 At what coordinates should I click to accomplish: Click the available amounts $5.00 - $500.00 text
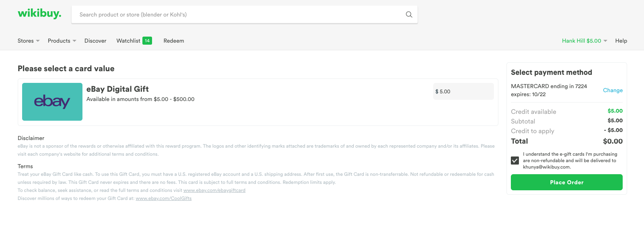pos(140,99)
